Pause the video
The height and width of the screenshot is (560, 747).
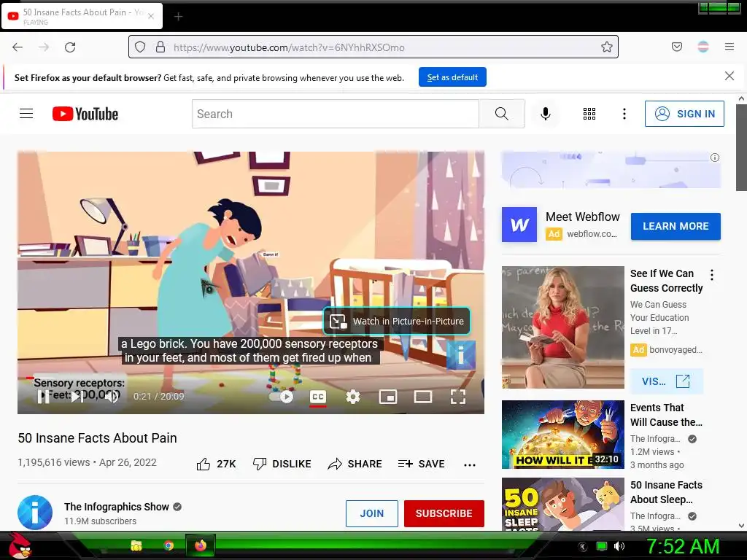click(43, 396)
